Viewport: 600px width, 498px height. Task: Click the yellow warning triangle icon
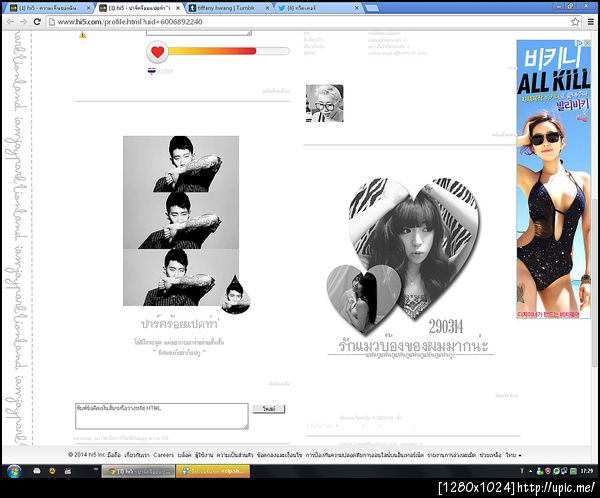coord(82,35)
